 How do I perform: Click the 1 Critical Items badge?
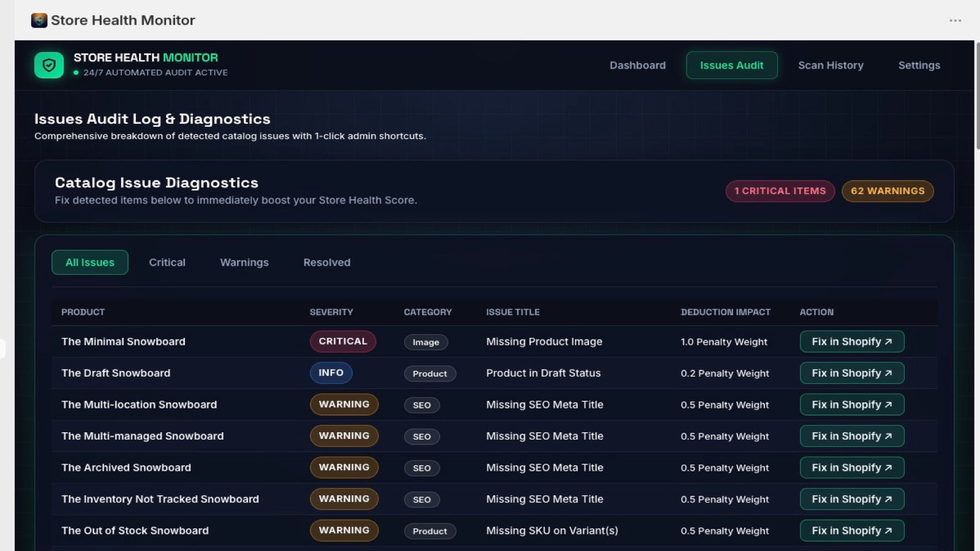pos(780,191)
